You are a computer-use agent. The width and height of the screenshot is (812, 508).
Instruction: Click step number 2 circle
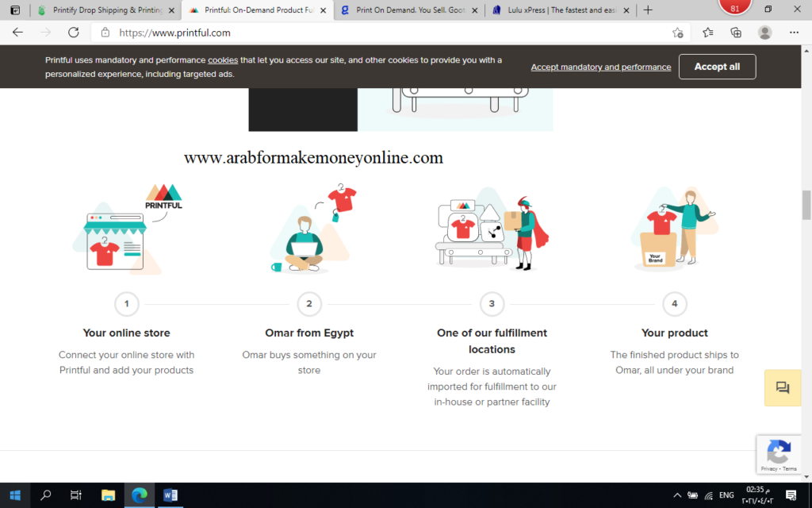(x=309, y=304)
